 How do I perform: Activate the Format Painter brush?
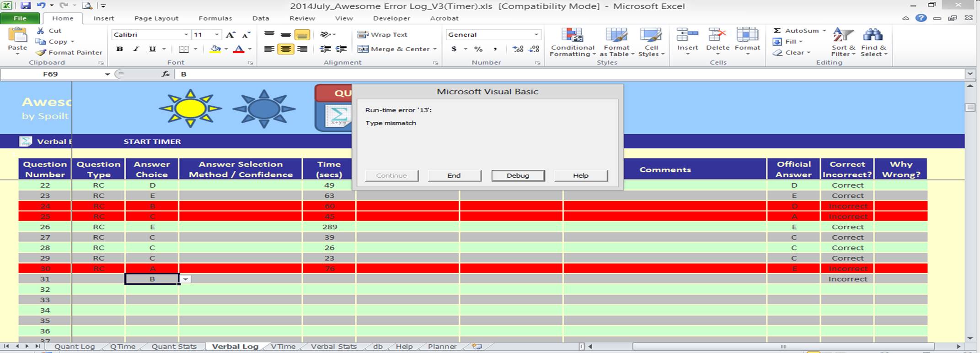tap(41, 53)
